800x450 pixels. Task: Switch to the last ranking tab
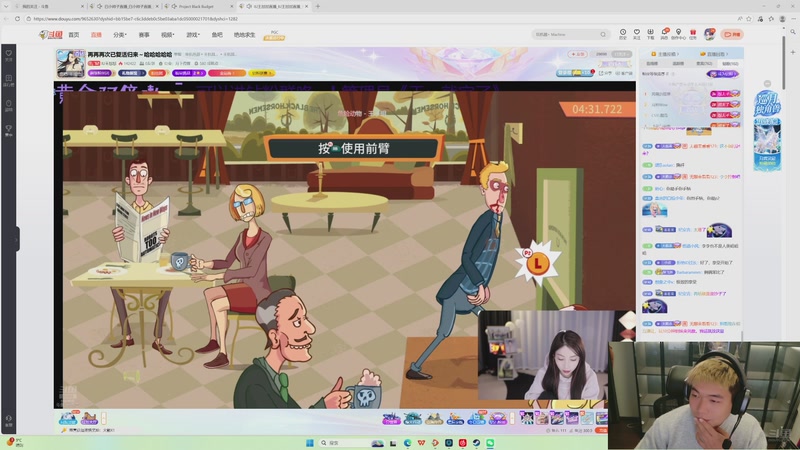tap(730, 64)
